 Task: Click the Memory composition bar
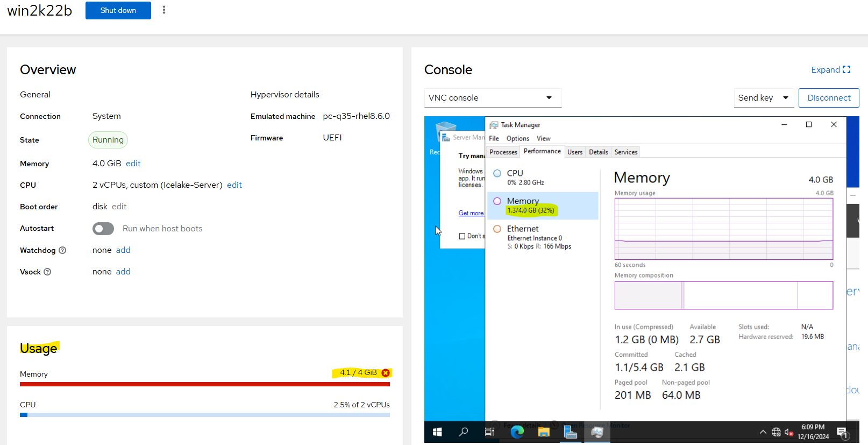[x=724, y=295]
